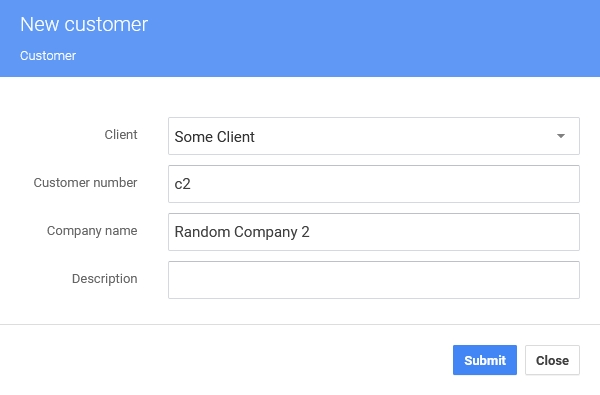This screenshot has width=600, height=395.
Task: Click the divider line above footer buttons
Action: point(300,325)
